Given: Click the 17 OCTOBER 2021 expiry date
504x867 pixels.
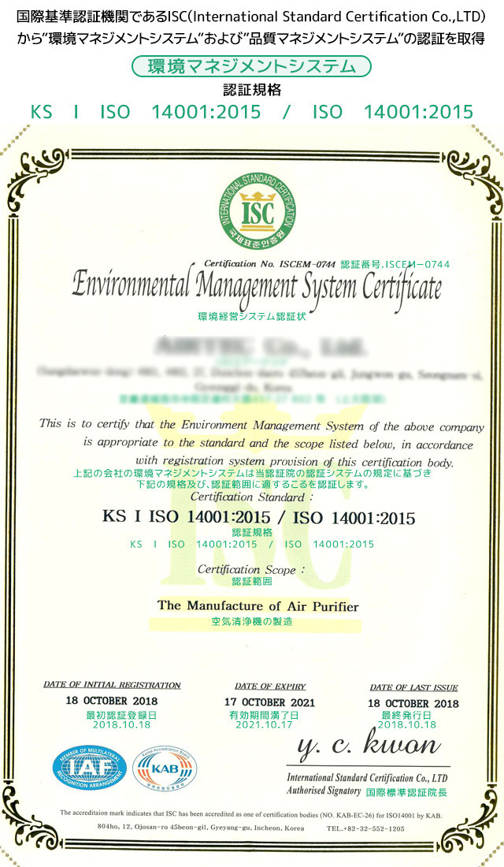Looking at the screenshot, I should [x=270, y=702].
